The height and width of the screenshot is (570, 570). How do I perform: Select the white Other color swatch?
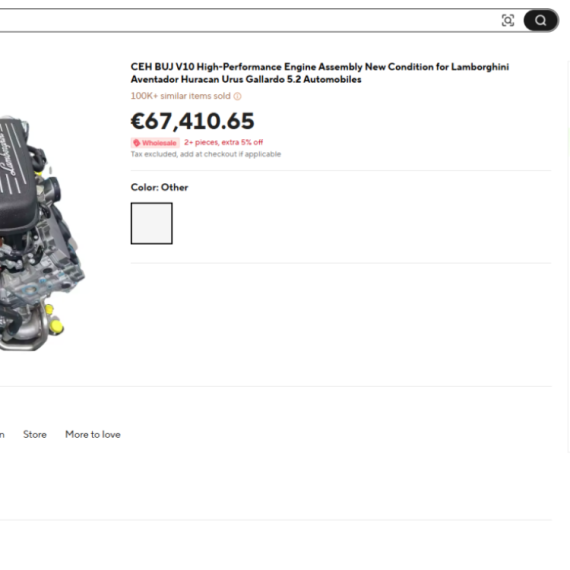152,223
